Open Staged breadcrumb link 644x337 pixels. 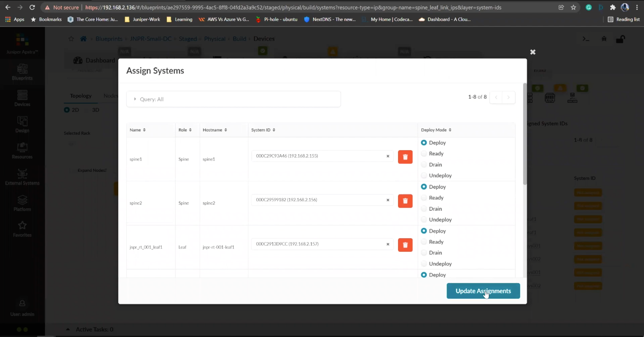[x=188, y=39]
